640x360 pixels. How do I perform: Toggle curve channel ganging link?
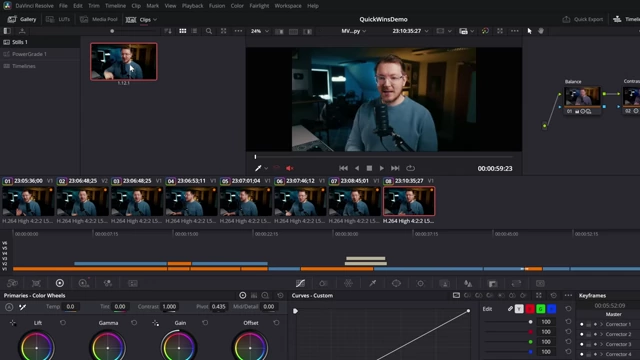click(510, 309)
